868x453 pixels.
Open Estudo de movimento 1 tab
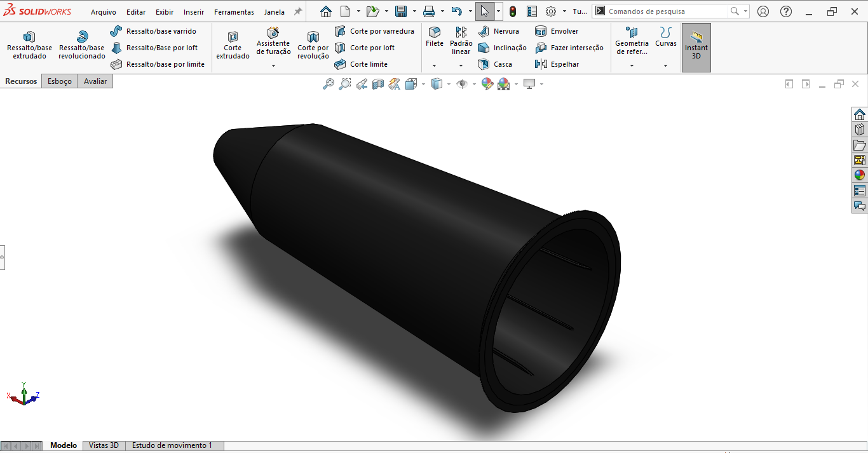(172, 445)
